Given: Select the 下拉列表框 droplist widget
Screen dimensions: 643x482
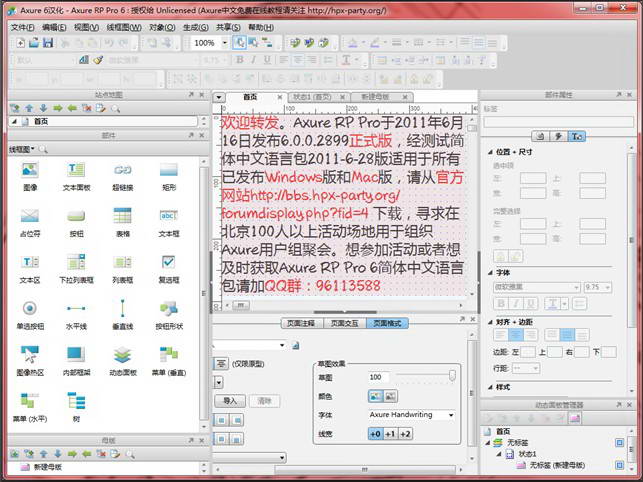Looking at the screenshot, I should click(x=76, y=269).
